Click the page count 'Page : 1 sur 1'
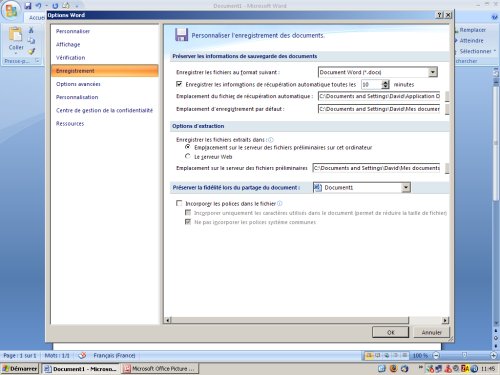 click(19, 356)
